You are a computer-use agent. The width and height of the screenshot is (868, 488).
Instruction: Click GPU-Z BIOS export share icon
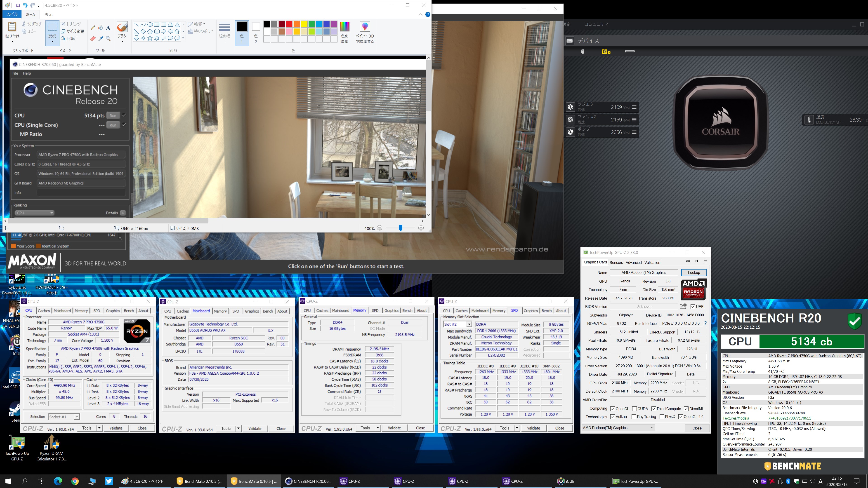pyautogui.click(x=683, y=306)
